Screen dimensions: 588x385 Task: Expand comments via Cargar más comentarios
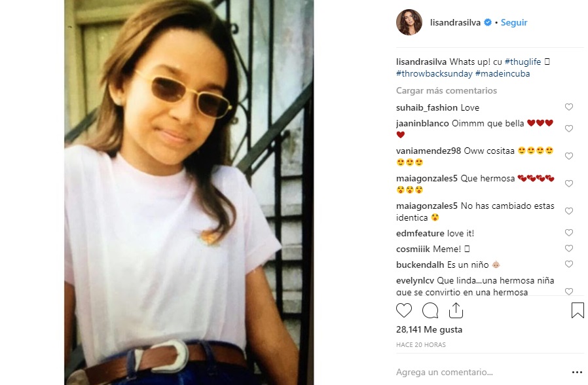447,90
